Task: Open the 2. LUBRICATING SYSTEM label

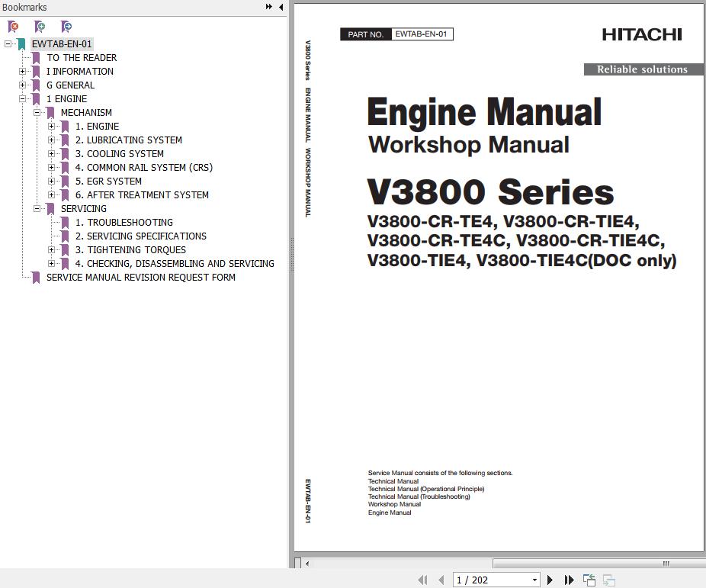Action: [x=129, y=140]
